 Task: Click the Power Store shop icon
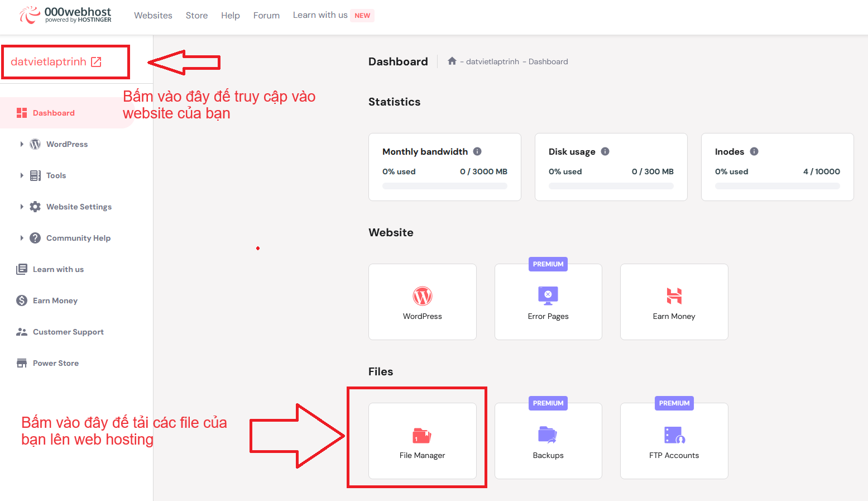click(x=22, y=363)
